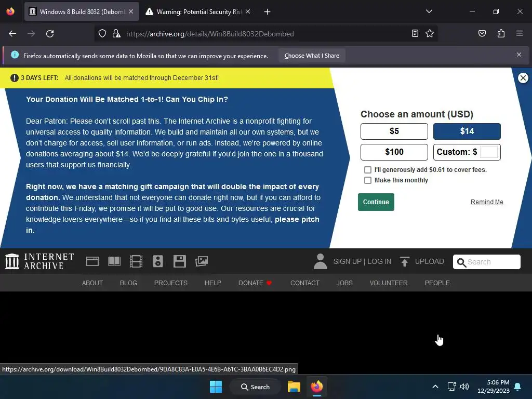Viewport: 532px width, 399px height.
Task: Open the Software floppy disk icon
Action: 179,261
